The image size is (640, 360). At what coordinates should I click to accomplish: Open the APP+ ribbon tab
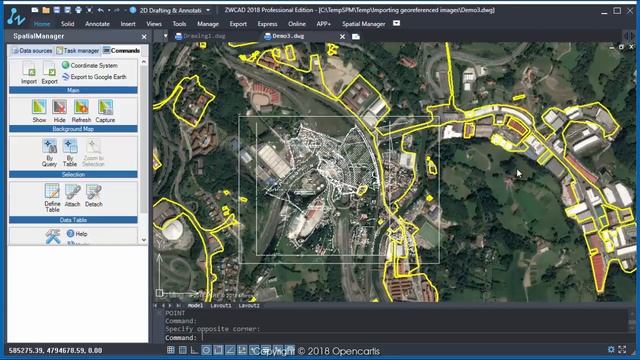324,24
